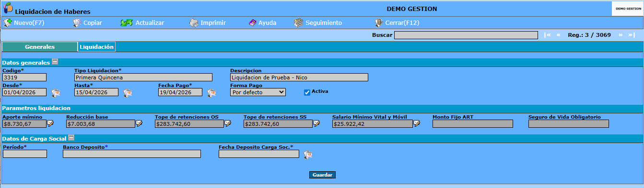Viewport: 644px width, 188px height.
Task: Collapse the Datos de Carga Social section
Action: [71, 138]
